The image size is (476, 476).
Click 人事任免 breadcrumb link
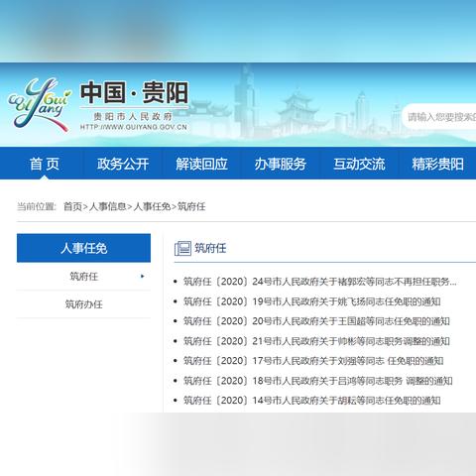pyautogui.click(x=152, y=206)
